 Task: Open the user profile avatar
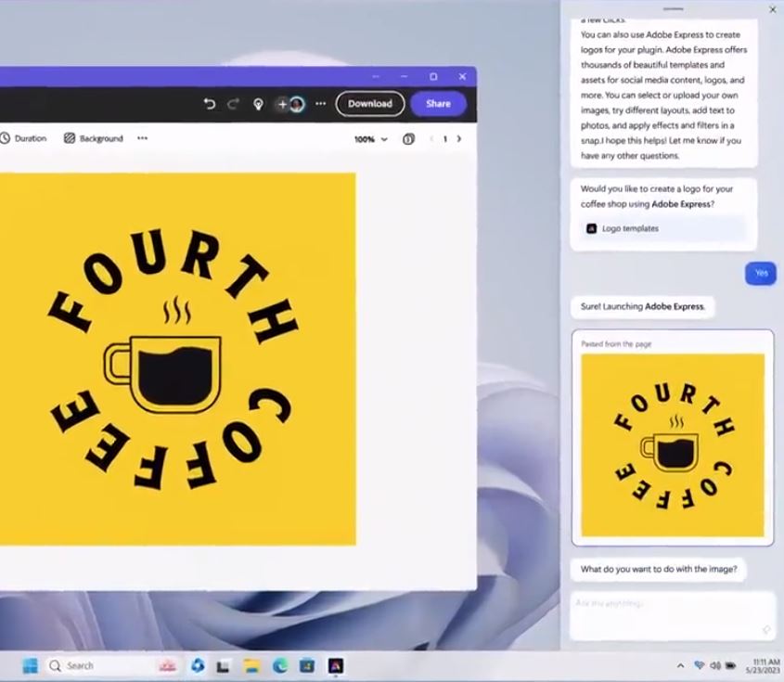297,104
